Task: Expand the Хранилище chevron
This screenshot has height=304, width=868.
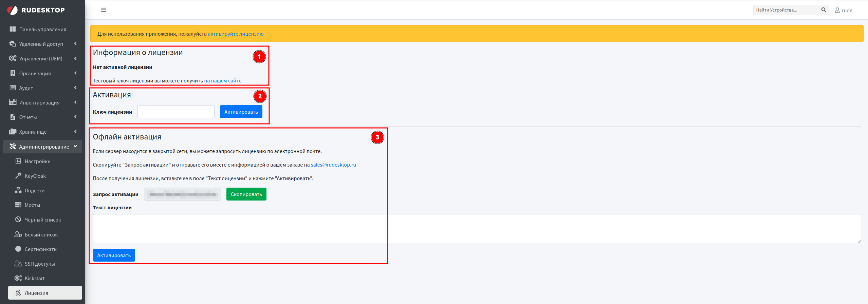Action: click(x=75, y=132)
